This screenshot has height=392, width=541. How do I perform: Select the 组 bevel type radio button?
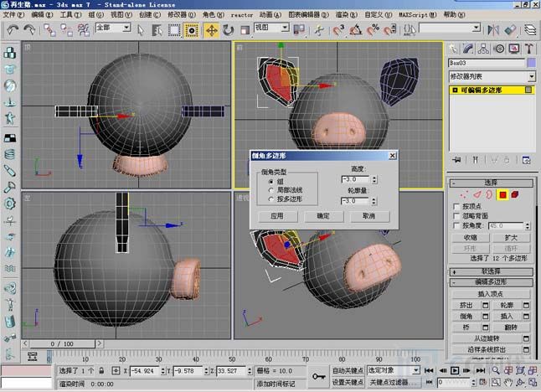[270, 182]
